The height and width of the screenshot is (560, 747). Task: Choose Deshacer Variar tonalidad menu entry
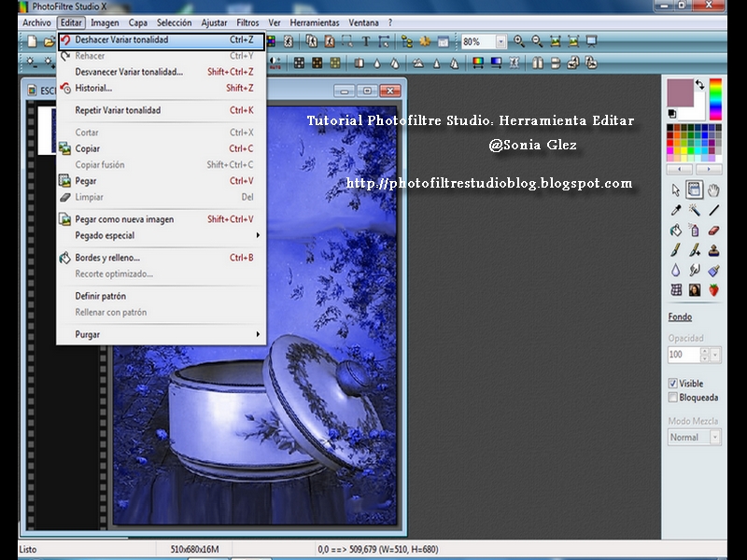[x=161, y=40]
